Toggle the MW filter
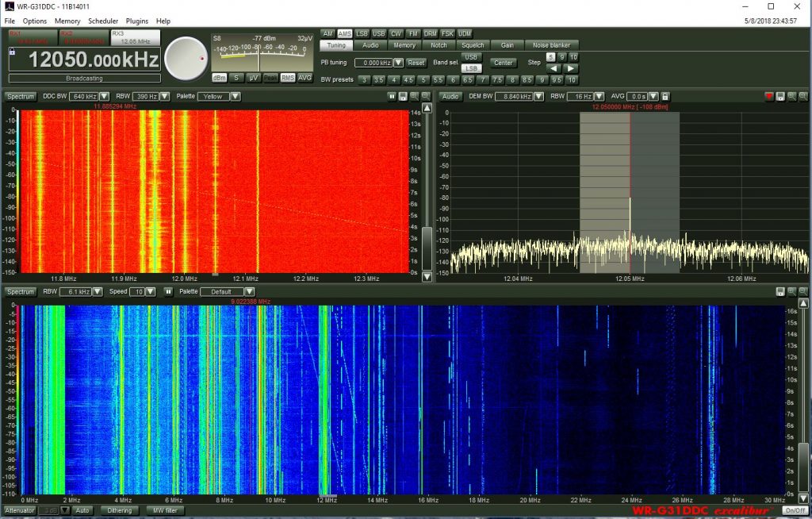This screenshot has width=812, height=519. (x=164, y=510)
